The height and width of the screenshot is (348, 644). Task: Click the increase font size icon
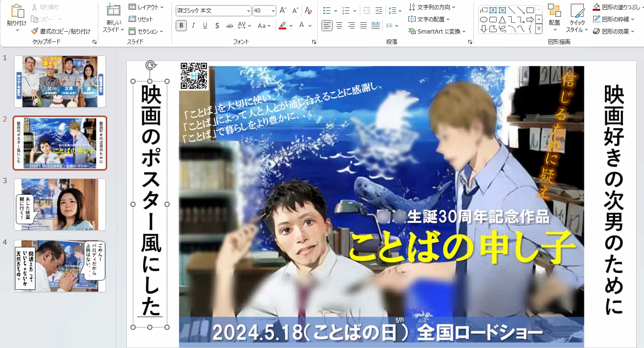(x=283, y=10)
